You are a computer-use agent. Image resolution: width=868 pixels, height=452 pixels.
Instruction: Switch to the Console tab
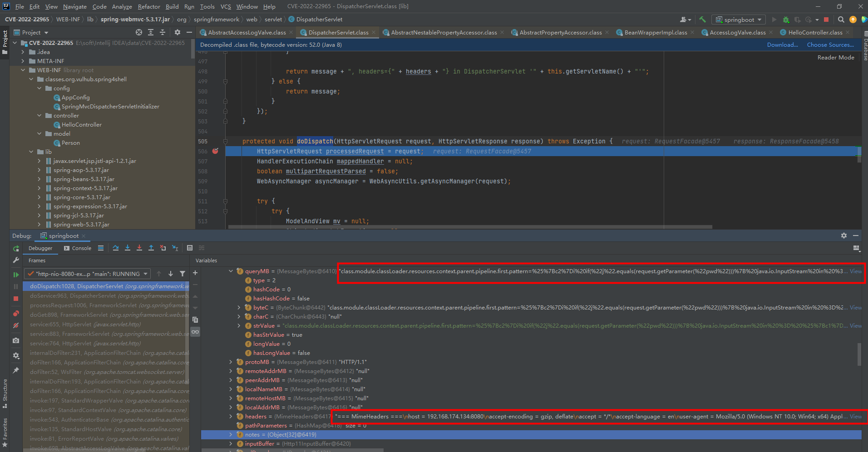pyautogui.click(x=81, y=248)
